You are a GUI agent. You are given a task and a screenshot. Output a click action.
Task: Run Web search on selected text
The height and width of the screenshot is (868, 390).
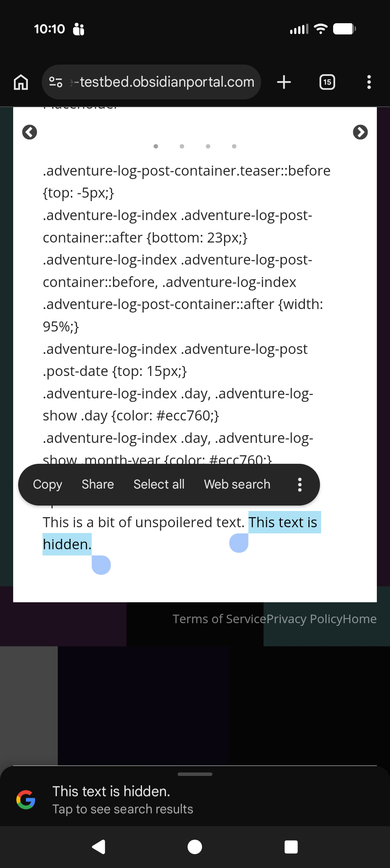[237, 484]
